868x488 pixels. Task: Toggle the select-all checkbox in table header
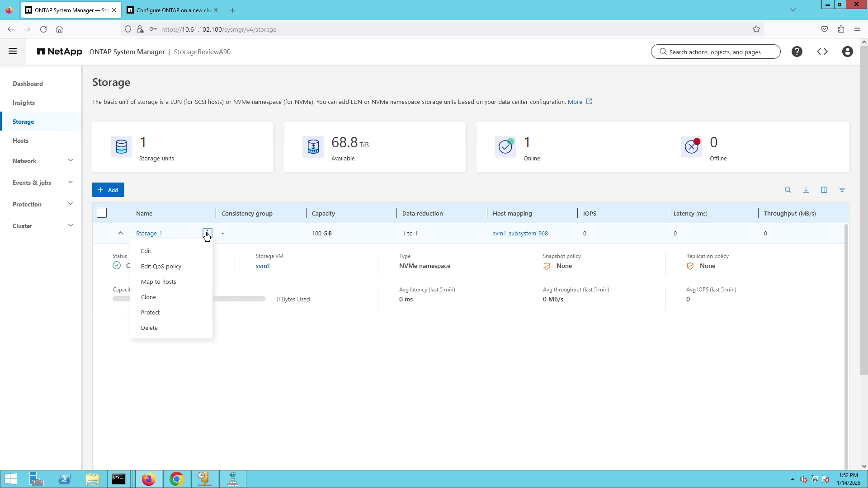point(102,213)
